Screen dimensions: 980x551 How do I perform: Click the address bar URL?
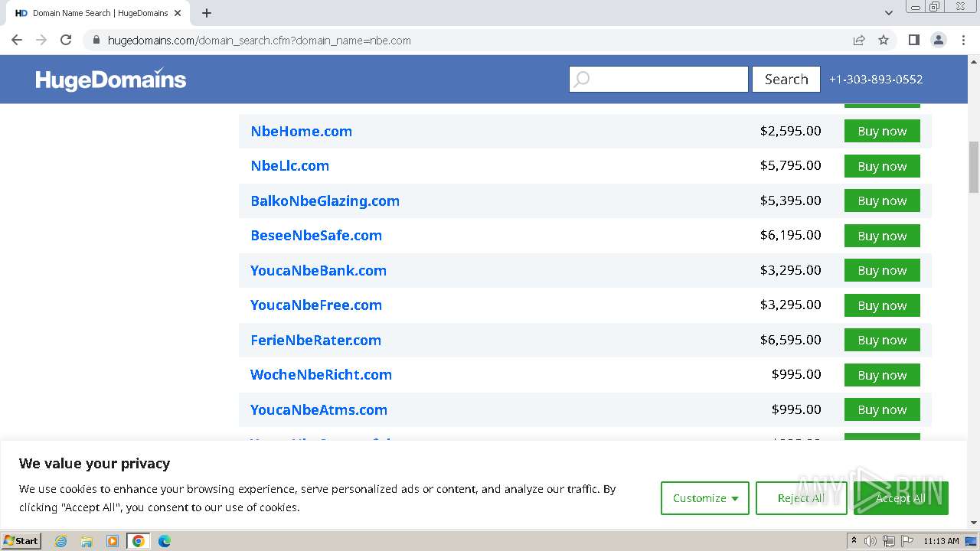pos(259,41)
